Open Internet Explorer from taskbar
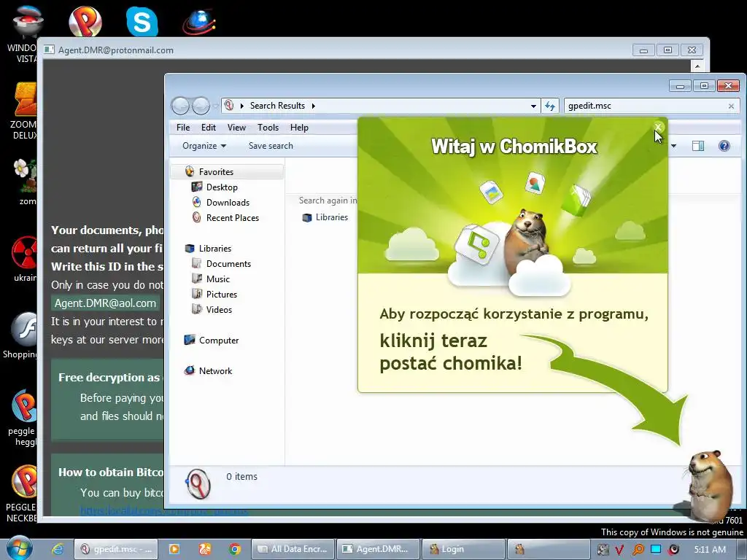The image size is (747, 560). [58, 549]
